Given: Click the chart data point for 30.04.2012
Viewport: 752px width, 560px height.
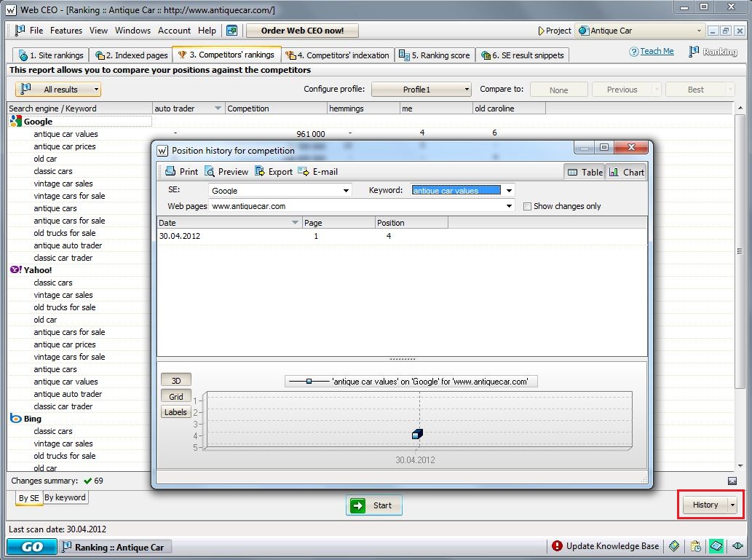Looking at the screenshot, I should (417, 434).
